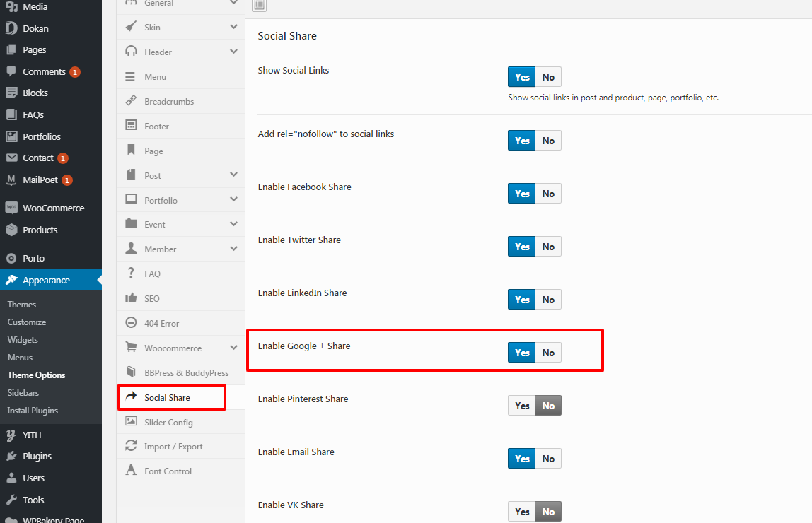Disable LinkedIn Share by clicking No

tap(548, 300)
